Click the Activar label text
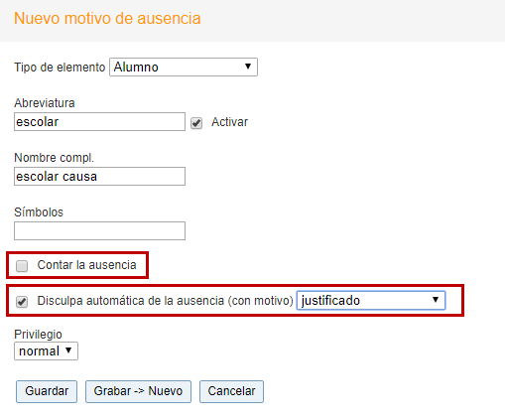Image resolution: width=505 pixels, height=420 pixels. (x=229, y=122)
